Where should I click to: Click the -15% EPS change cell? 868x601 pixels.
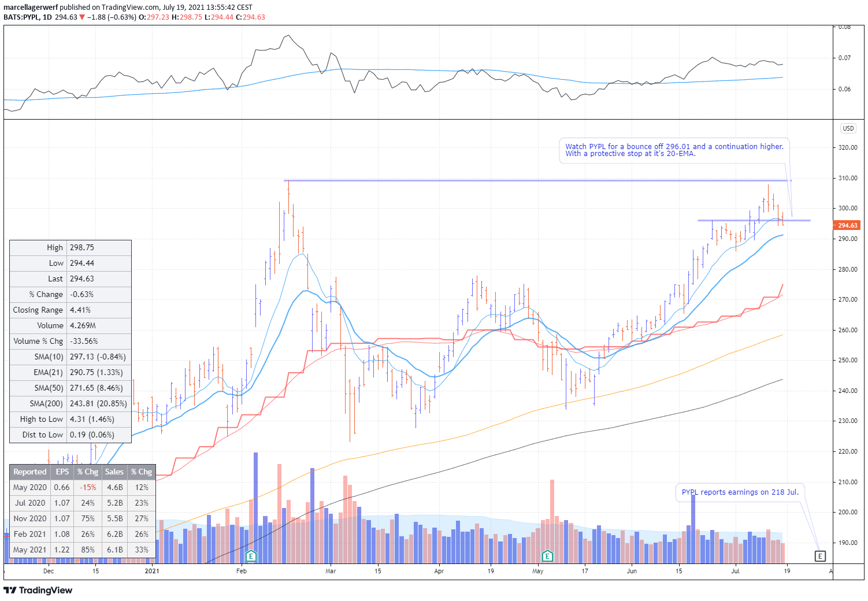point(88,487)
